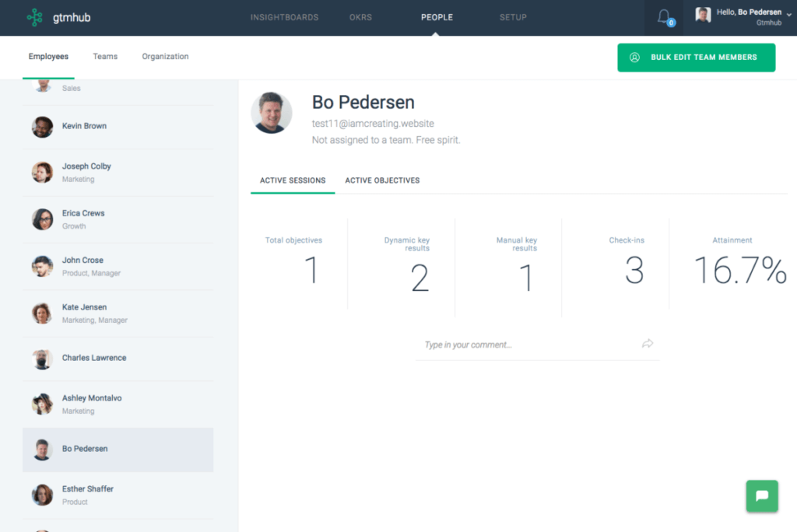Switch to the Teams tab
The width and height of the screenshot is (797, 532).
105,56
